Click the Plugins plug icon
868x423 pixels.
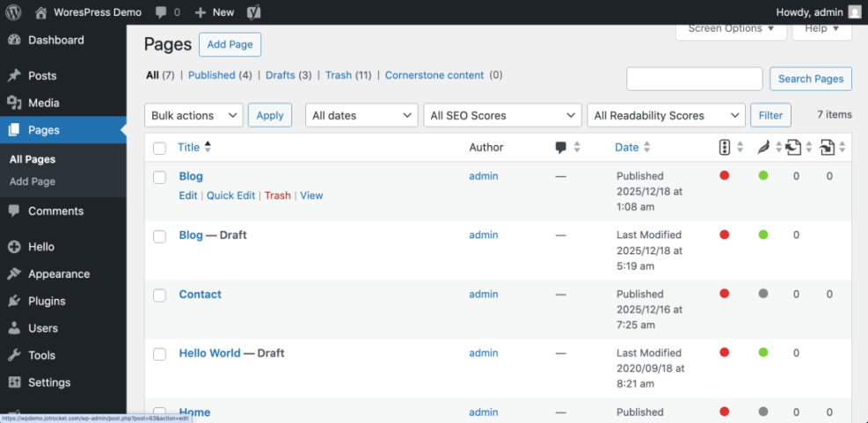point(14,301)
